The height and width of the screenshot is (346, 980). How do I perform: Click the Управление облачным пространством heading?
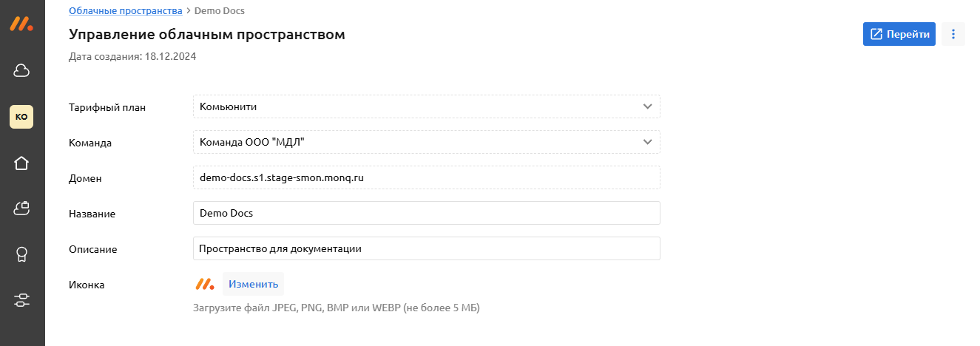click(207, 34)
